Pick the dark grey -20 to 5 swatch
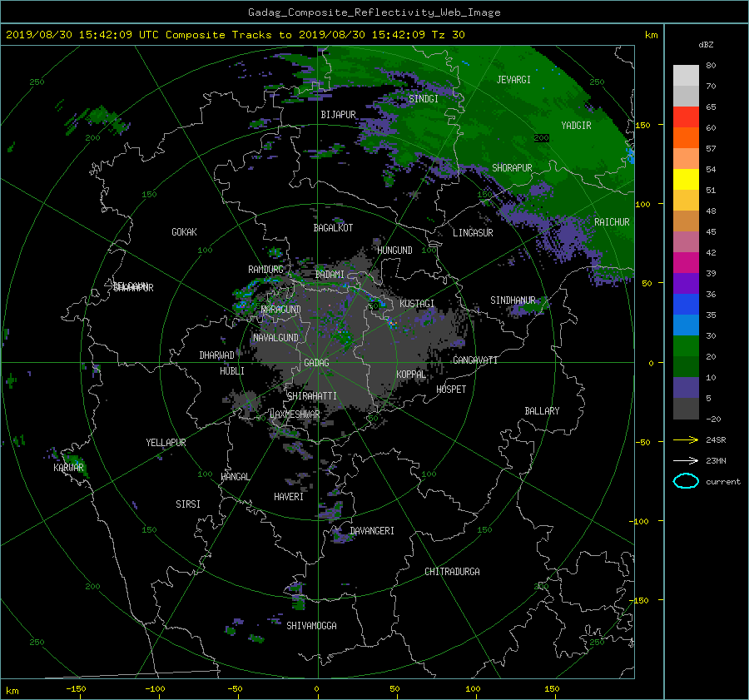The width and height of the screenshot is (749, 700). click(x=686, y=409)
